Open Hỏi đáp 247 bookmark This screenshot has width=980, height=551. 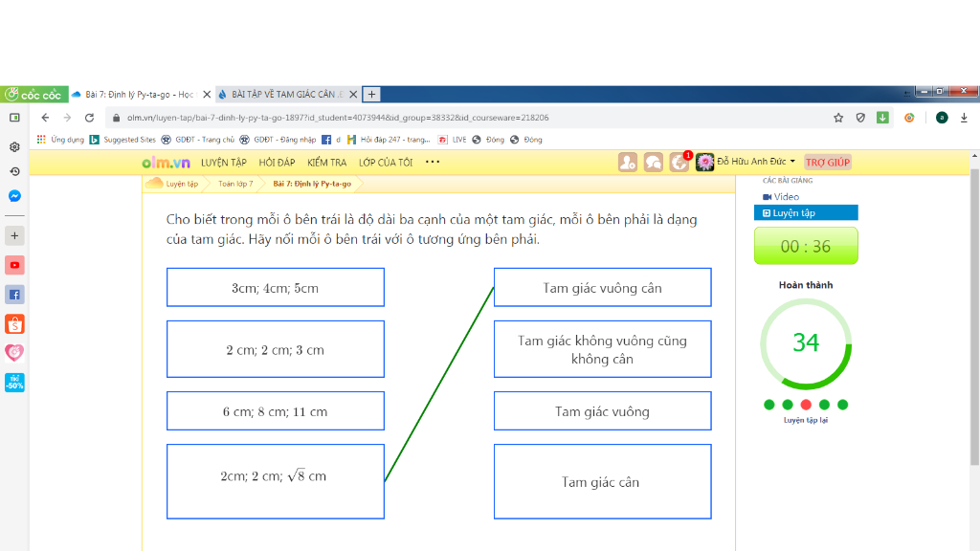point(389,140)
